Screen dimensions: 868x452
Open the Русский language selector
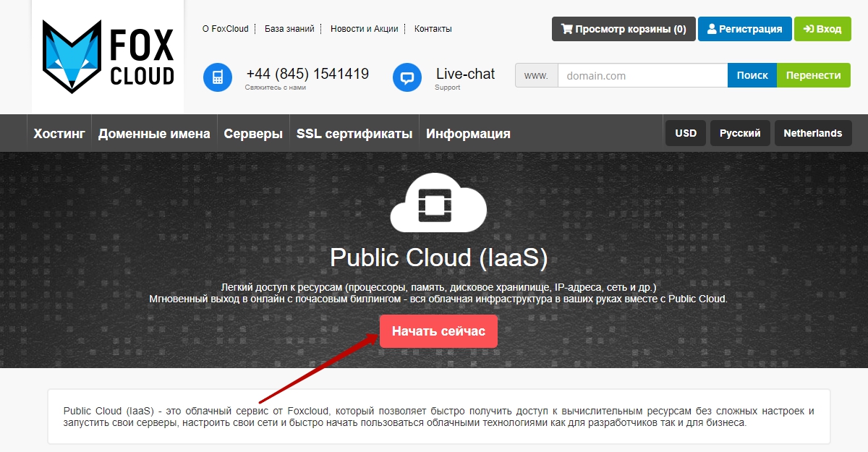point(740,133)
